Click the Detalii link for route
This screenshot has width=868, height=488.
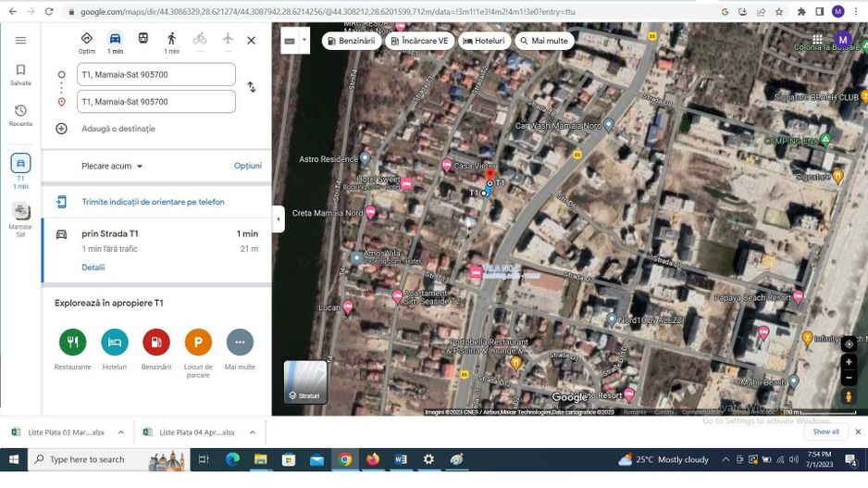93,268
